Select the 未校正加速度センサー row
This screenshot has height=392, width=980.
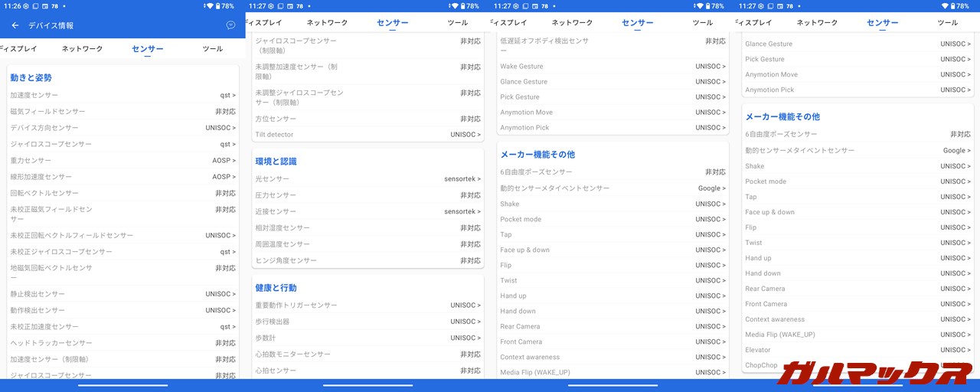point(122,327)
